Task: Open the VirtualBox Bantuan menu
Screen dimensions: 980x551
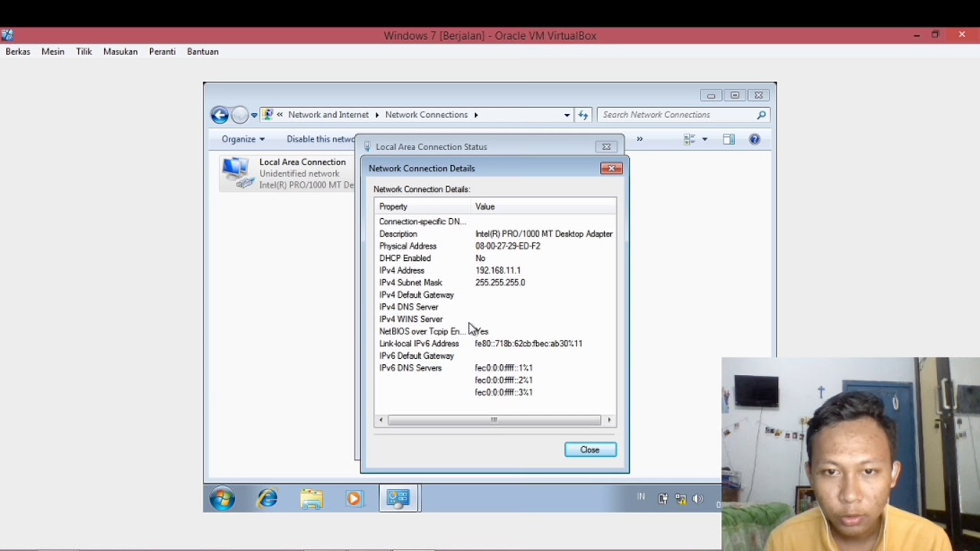Action: coord(203,52)
